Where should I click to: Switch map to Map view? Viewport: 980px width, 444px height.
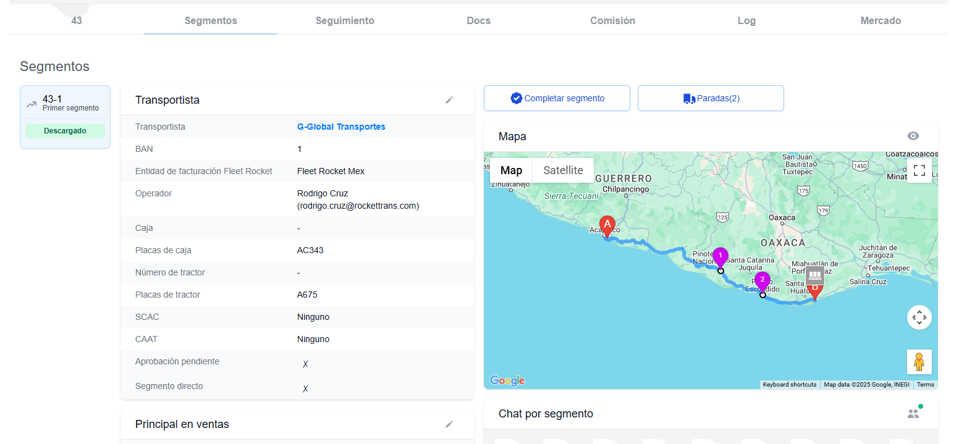pos(511,170)
